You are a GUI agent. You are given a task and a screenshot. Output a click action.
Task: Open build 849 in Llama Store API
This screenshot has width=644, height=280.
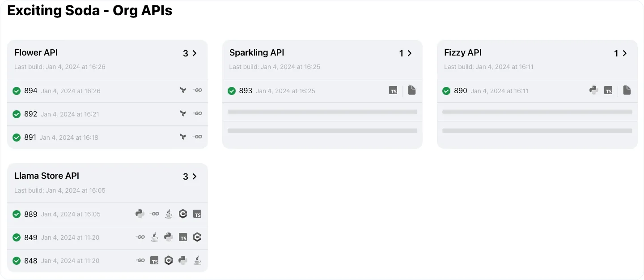tap(31, 237)
